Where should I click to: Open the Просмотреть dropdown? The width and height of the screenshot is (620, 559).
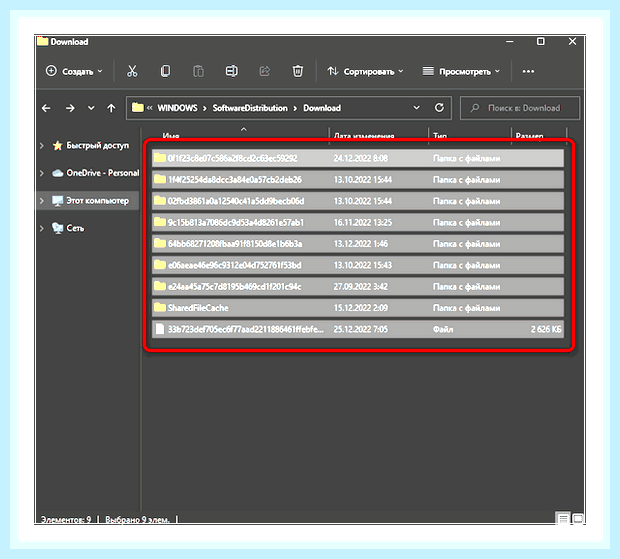coord(461,72)
